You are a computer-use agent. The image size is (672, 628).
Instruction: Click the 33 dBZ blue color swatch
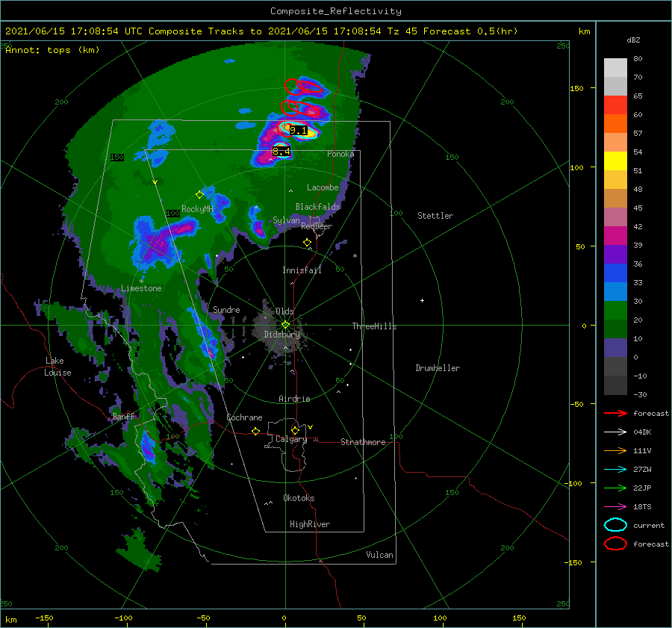click(x=615, y=291)
